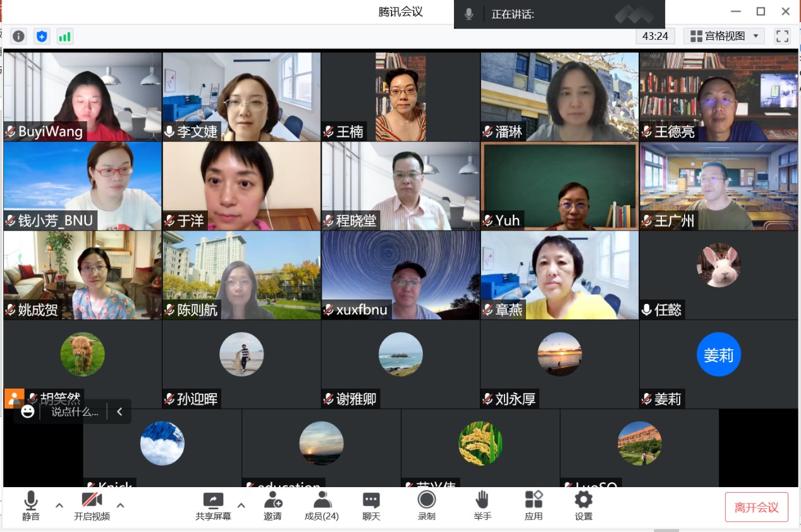
Task: Expand the 宫格视图 layout dropdown
Action: pos(724,36)
